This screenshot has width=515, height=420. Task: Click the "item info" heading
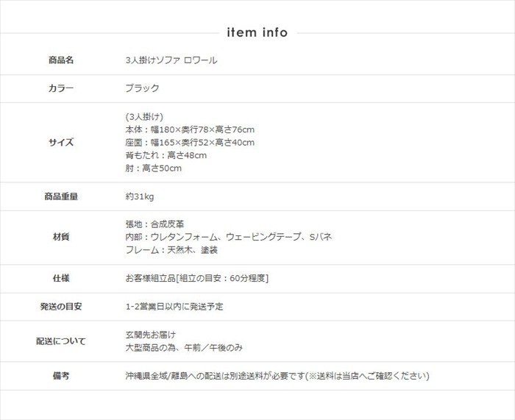point(257,32)
